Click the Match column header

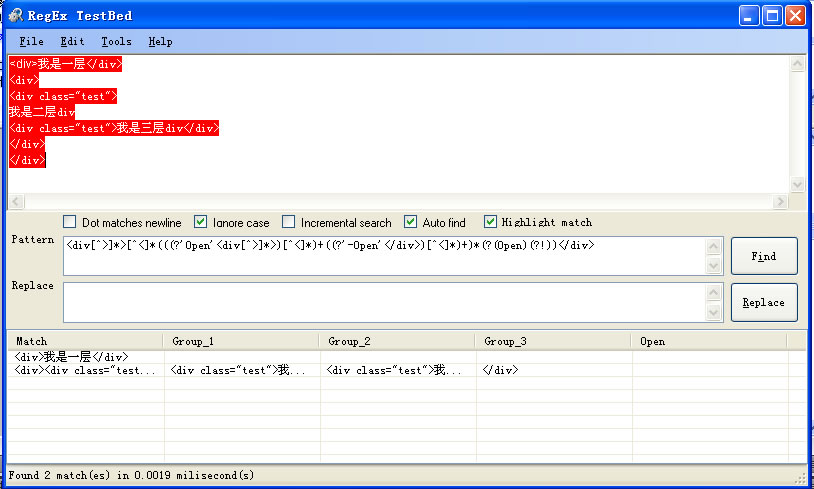[x=86, y=342]
